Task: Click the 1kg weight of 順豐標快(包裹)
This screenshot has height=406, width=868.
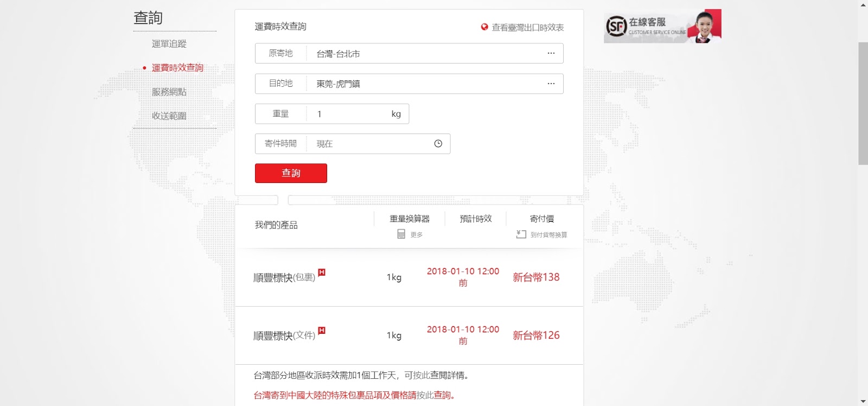Action: [x=394, y=277]
